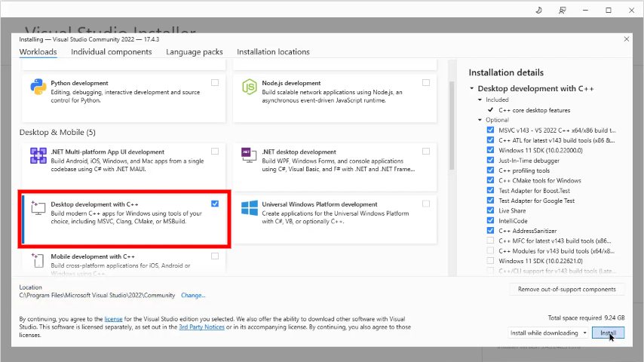644x362 pixels.
Task: Click the Node.js development hexagon icon
Action: click(x=249, y=86)
